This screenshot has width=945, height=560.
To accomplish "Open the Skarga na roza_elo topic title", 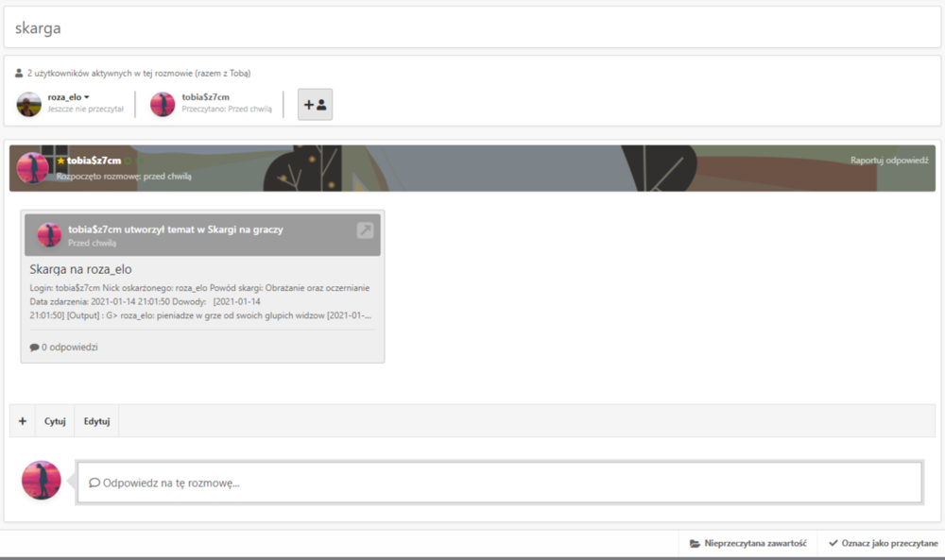I will click(80, 269).
